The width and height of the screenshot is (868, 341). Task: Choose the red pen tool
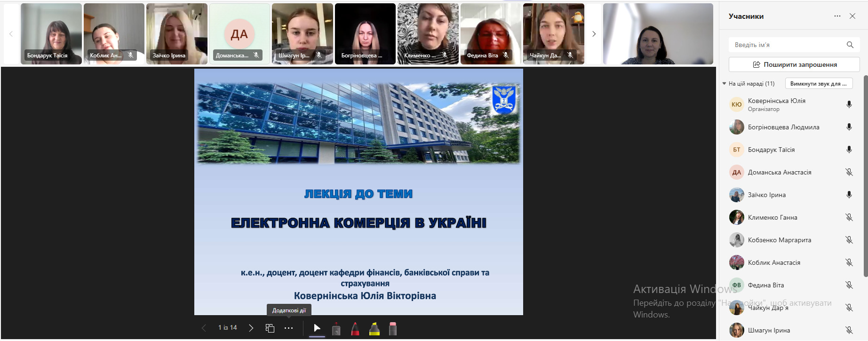tap(355, 329)
